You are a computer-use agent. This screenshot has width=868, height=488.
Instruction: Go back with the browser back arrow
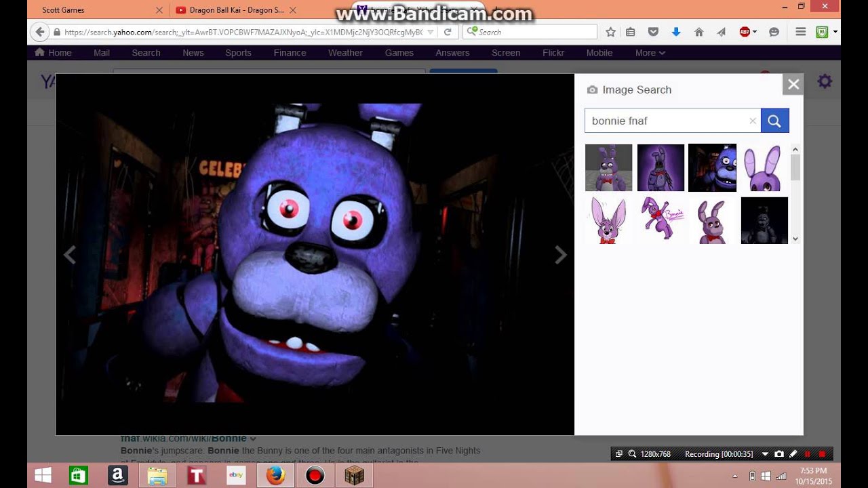tap(40, 32)
